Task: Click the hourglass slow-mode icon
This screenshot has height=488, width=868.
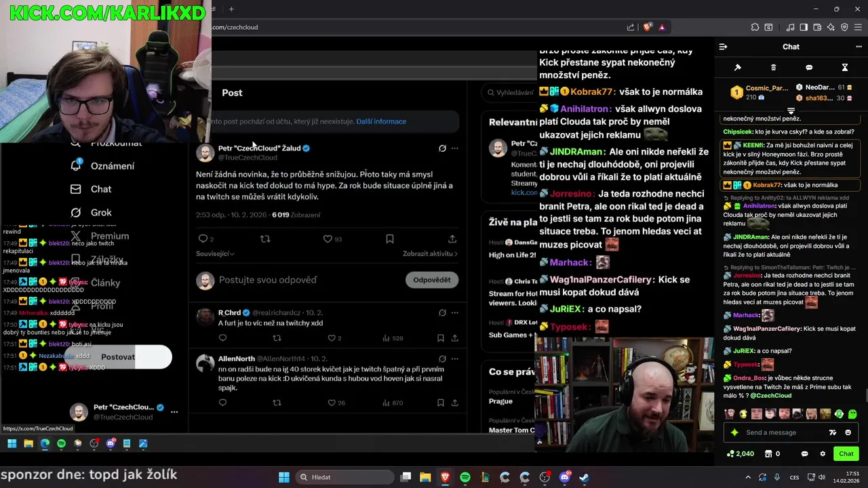Action: click(845, 68)
